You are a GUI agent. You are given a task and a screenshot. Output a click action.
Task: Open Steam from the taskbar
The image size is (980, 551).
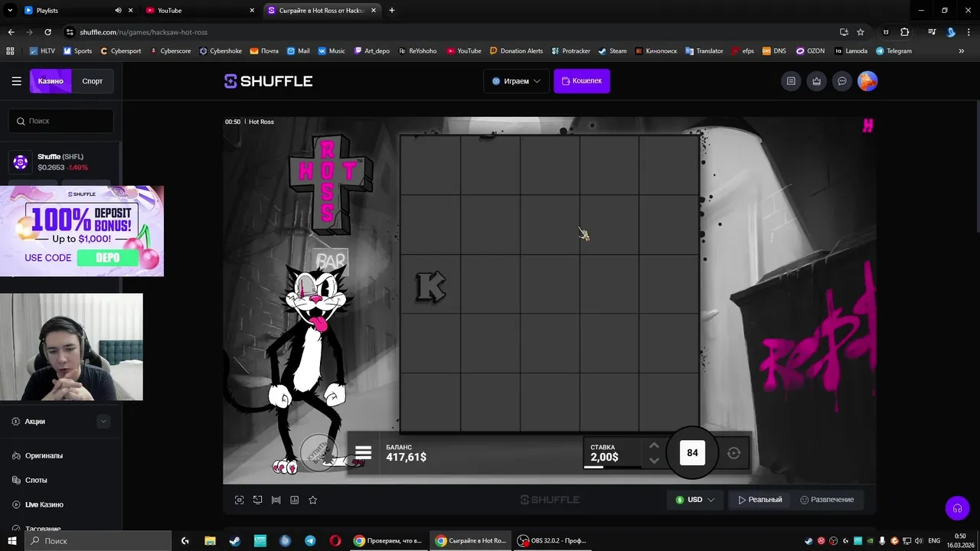(234, 541)
